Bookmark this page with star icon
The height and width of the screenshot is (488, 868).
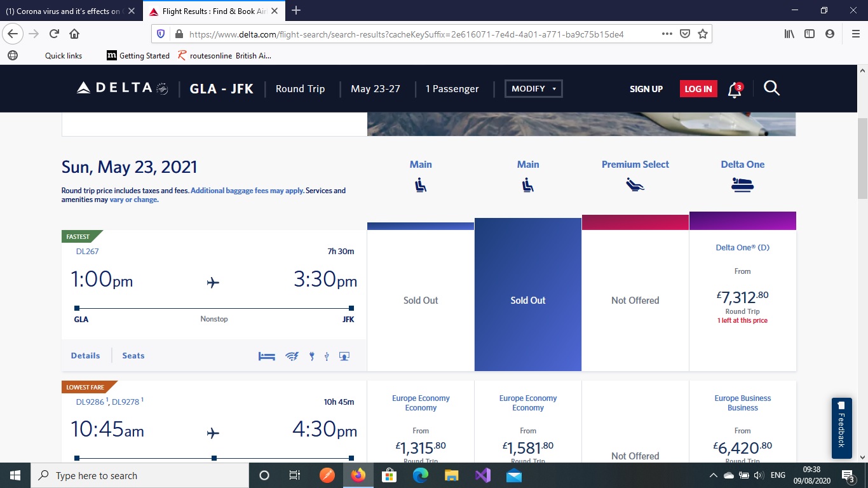coord(703,34)
